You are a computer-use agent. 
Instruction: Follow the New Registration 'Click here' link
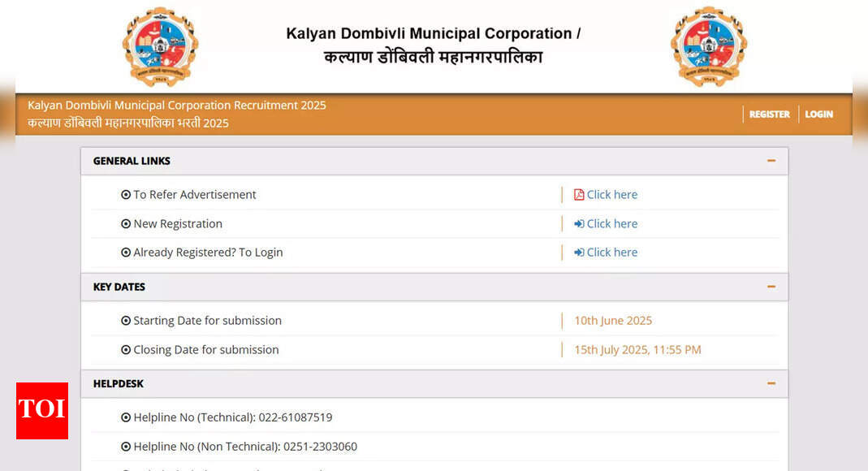[612, 224]
